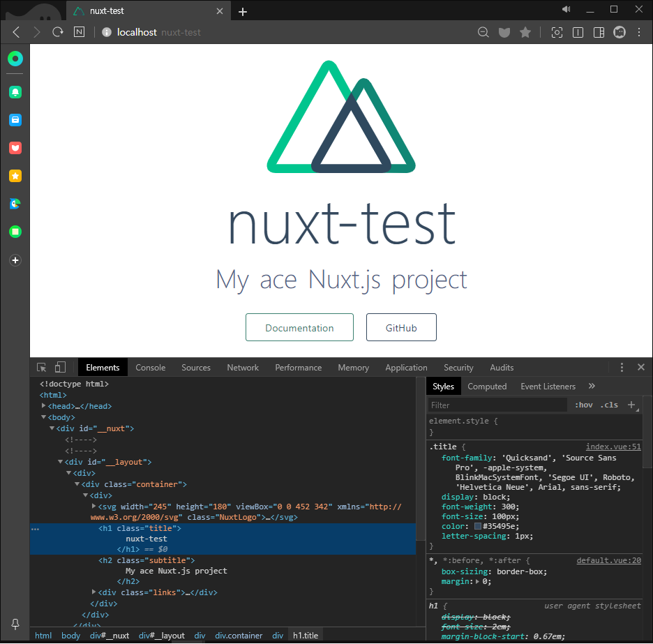Open the browser's three-dot menu
This screenshot has width=653, height=644.
tap(639, 32)
